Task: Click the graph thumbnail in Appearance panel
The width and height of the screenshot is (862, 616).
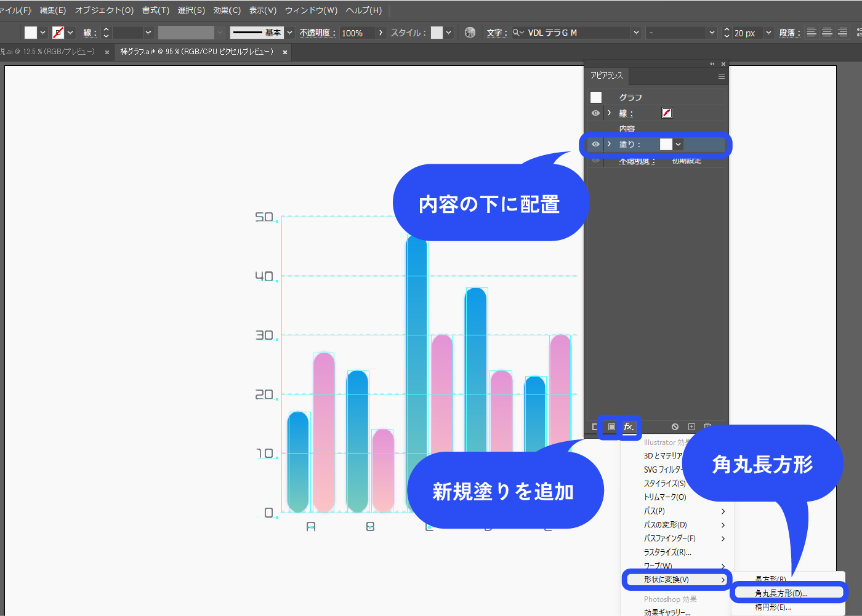Action: coord(596,97)
